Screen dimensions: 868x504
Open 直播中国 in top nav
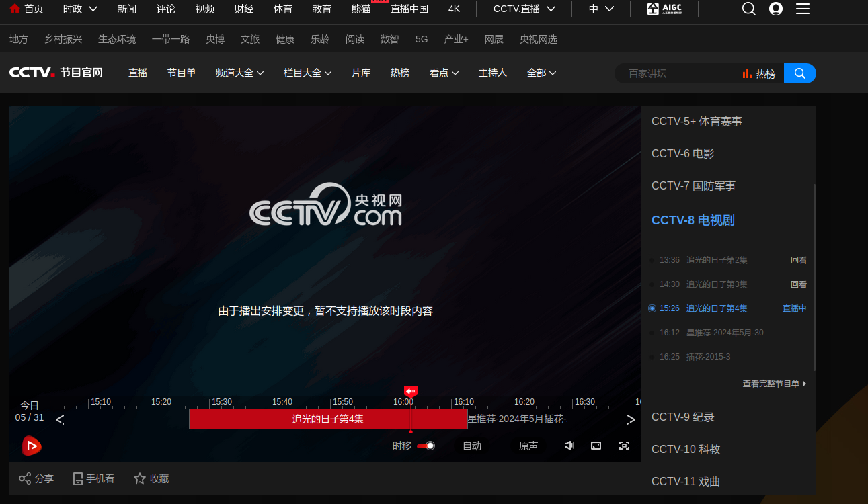click(409, 9)
